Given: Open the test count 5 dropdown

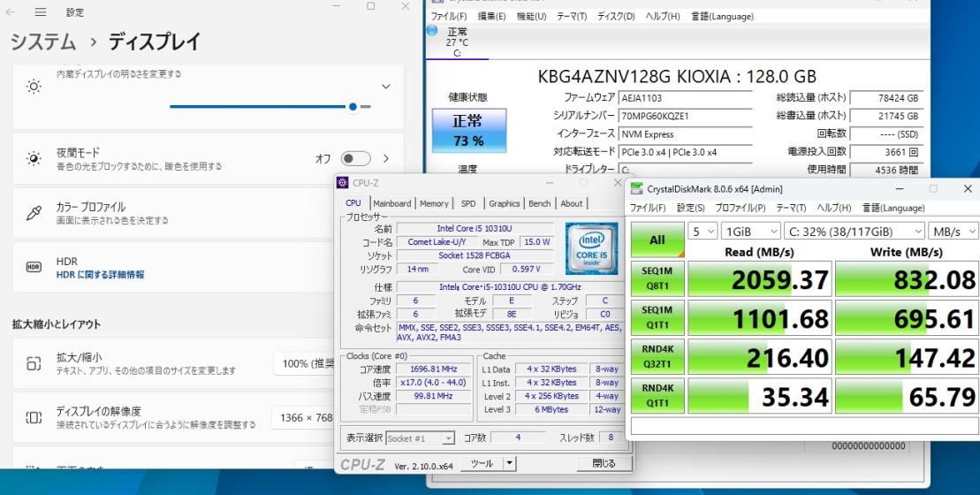Looking at the screenshot, I should click(703, 232).
